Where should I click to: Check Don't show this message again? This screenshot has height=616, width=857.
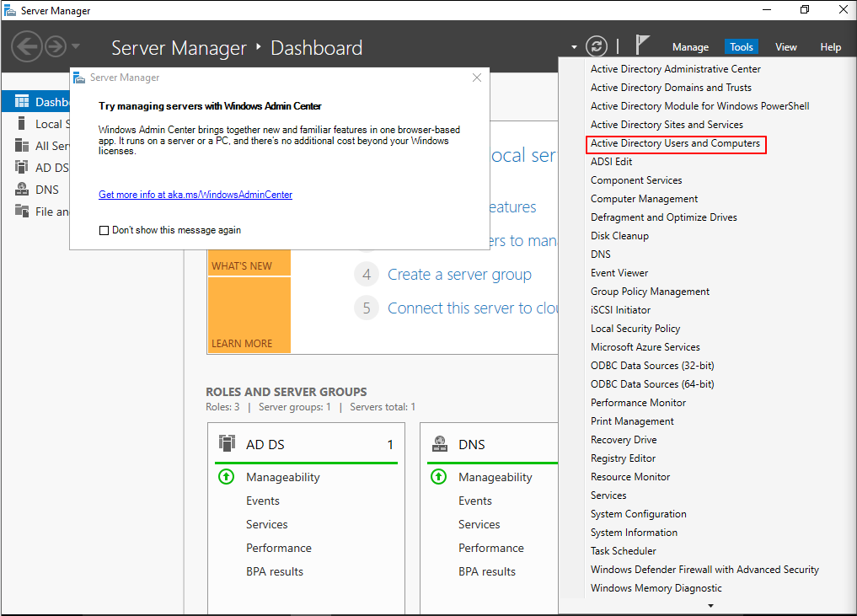click(104, 231)
